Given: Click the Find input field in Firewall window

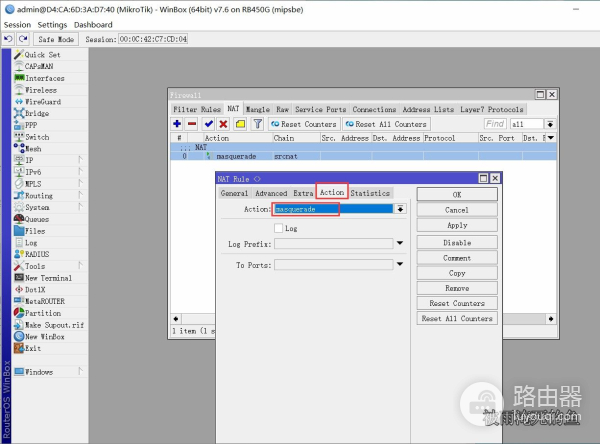Looking at the screenshot, I should pyautogui.click(x=494, y=124).
